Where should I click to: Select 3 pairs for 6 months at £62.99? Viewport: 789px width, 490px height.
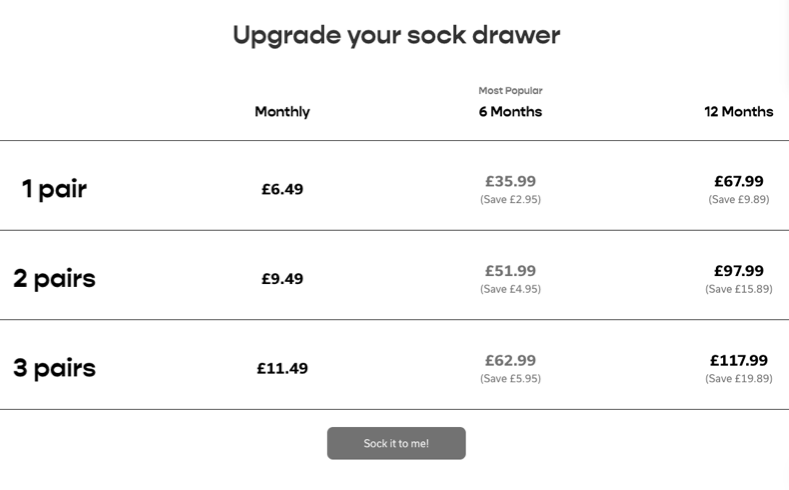(x=510, y=360)
